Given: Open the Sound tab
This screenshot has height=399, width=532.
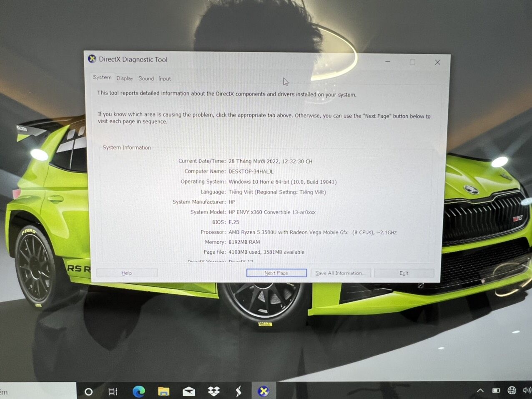Looking at the screenshot, I should point(146,78).
